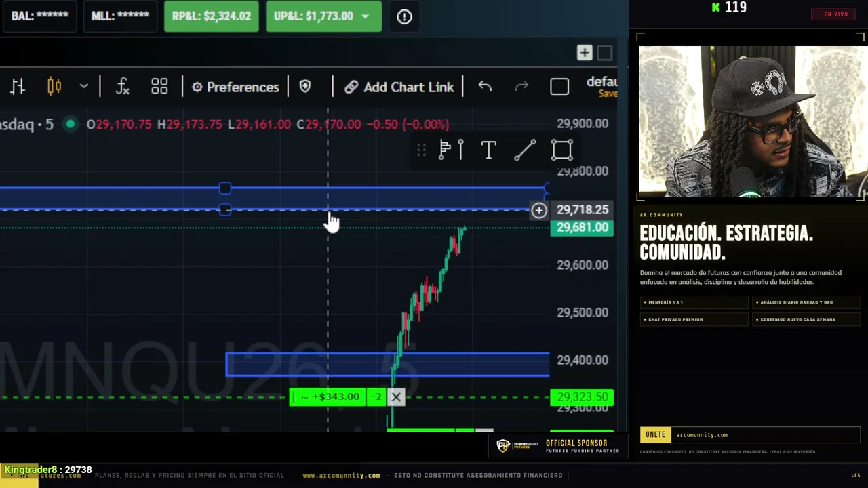Close the position with the X button

tap(396, 397)
